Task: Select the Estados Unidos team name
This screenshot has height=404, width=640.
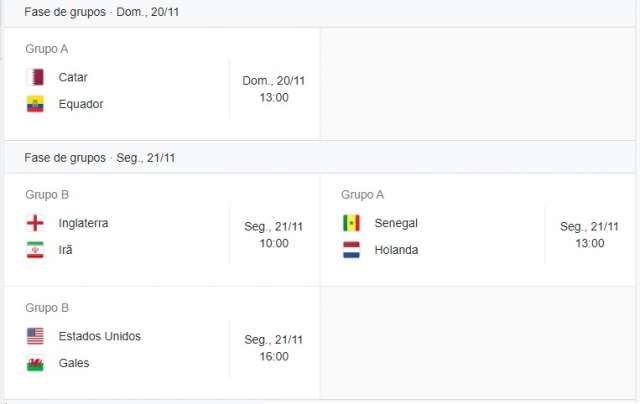Action: pos(100,336)
